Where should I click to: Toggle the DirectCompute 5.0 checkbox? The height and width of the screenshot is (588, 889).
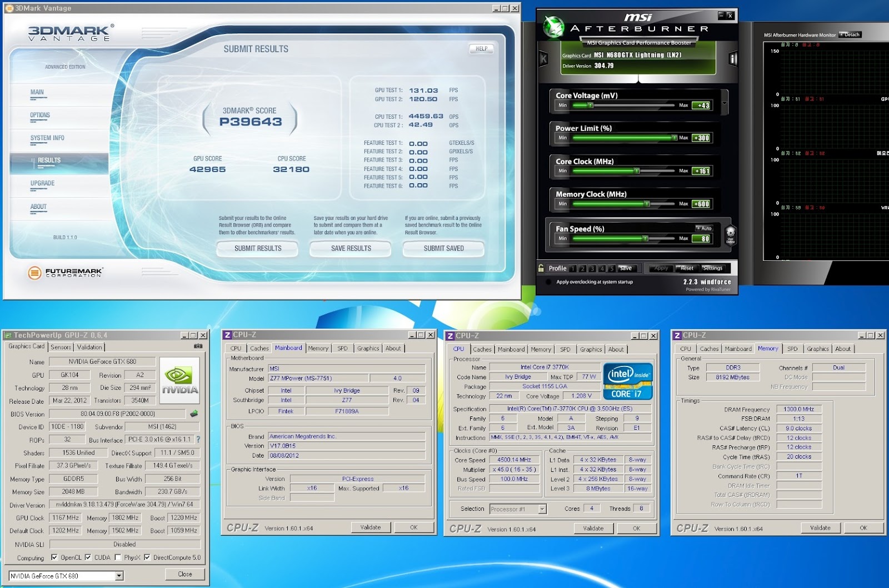coord(147,557)
